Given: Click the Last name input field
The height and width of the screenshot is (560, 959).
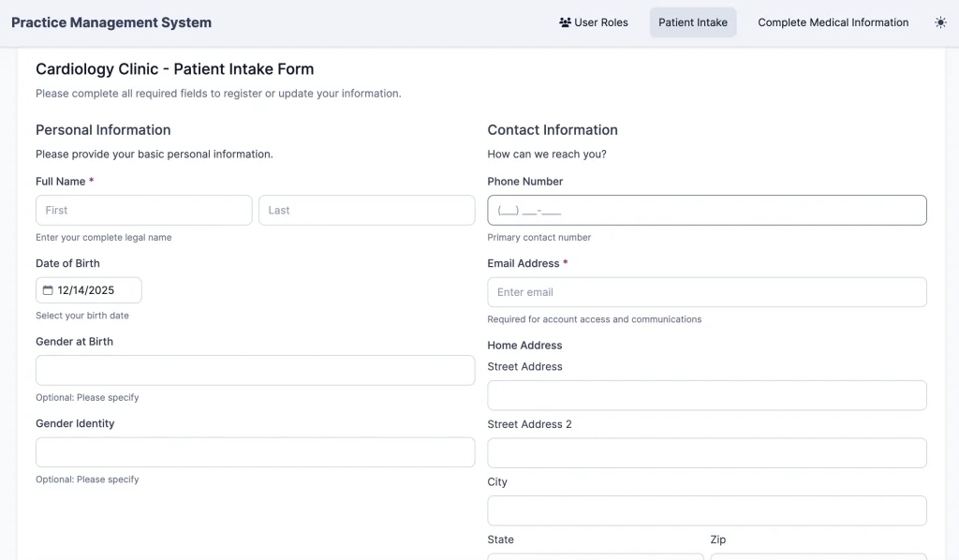Looking at the screenshot, I should tap(366, 210).
